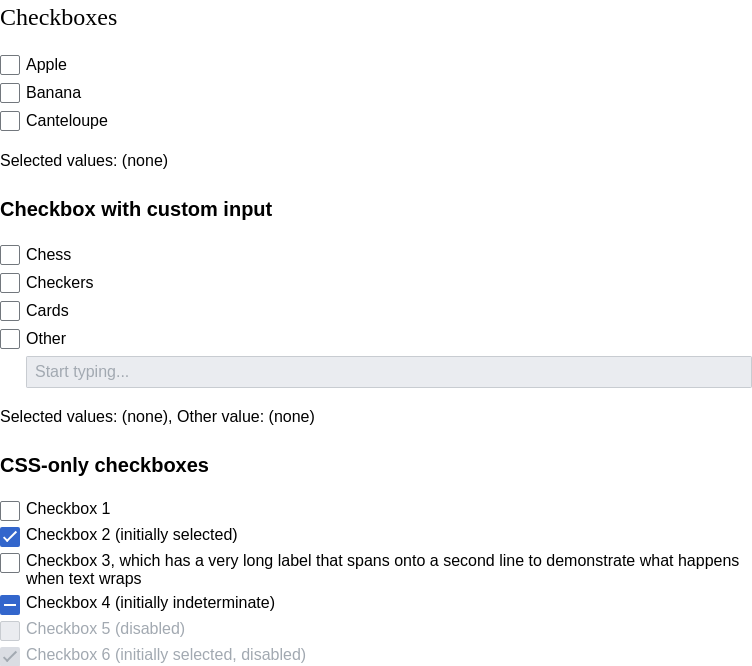Click the Other label text
Image resolution: width=752 pixels, height=666 pixels.
(46, 339)
